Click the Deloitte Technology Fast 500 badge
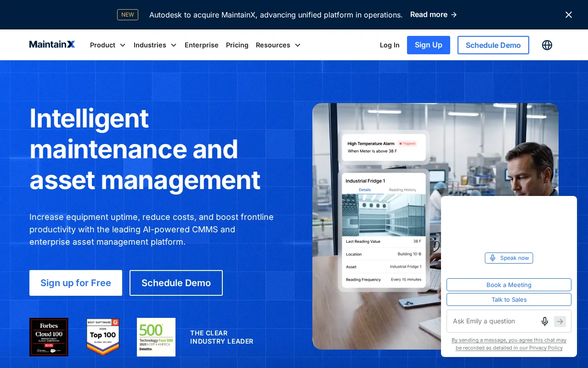 [156, 337]
